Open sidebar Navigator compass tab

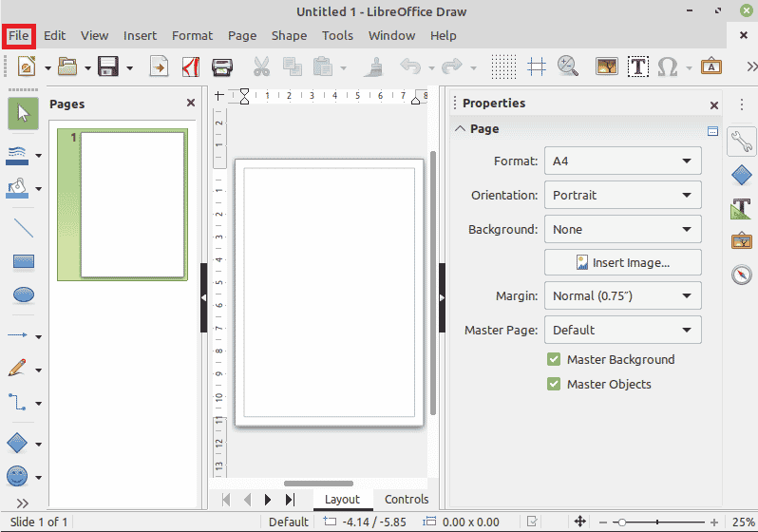(742, 275)
